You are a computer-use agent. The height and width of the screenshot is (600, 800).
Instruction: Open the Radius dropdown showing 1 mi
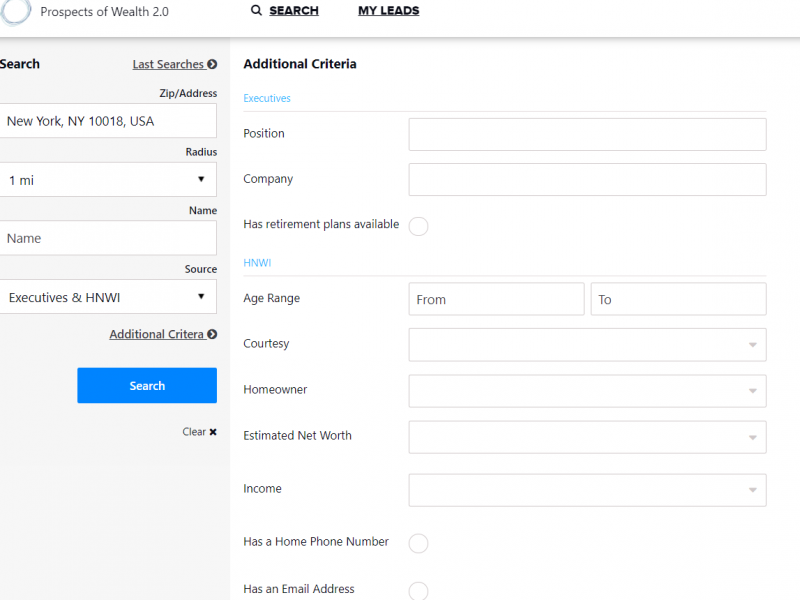[108, 180]
